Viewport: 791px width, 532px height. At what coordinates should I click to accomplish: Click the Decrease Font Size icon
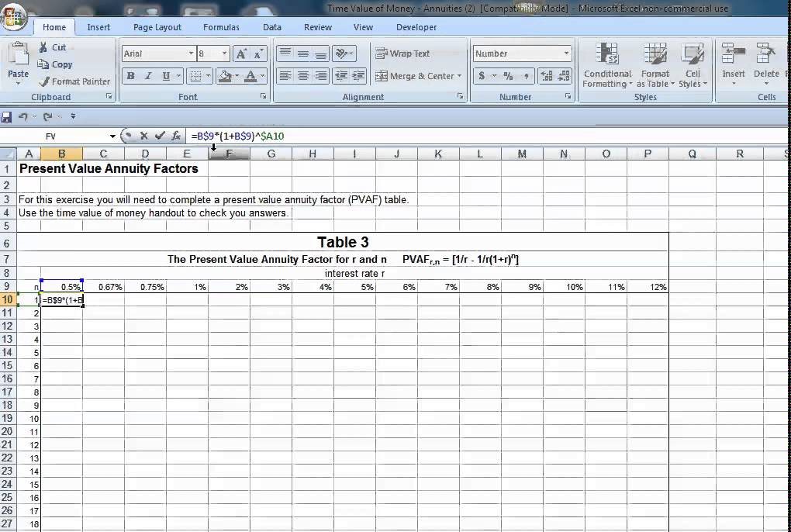tap(258, 54)
